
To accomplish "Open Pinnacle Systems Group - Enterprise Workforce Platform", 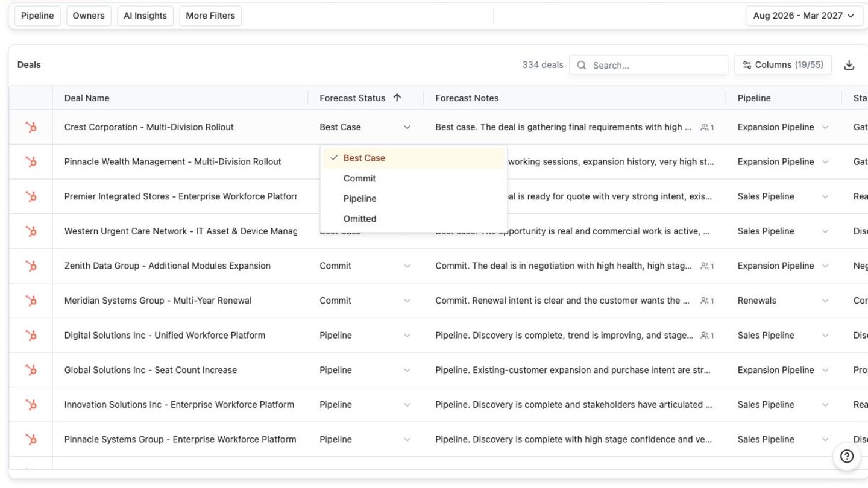I will pos(180,439).
